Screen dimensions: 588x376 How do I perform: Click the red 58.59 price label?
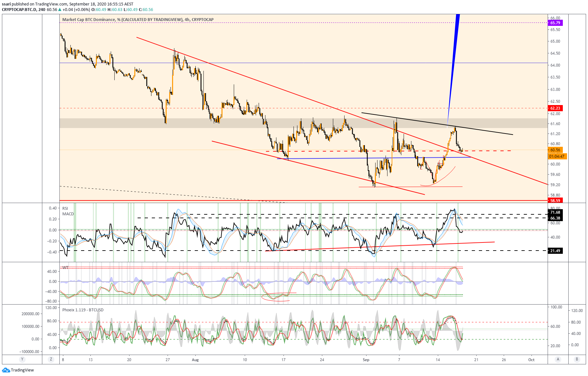coord(555,200)
